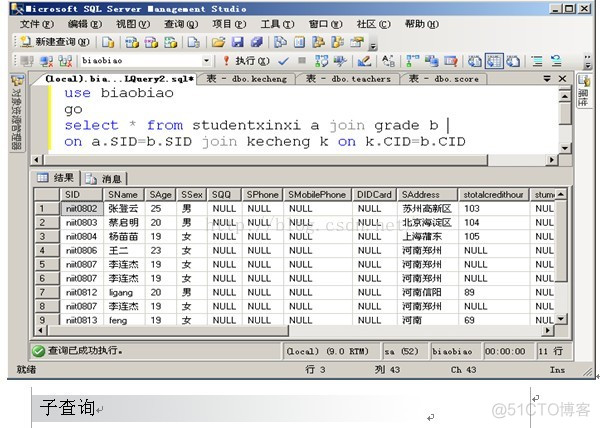This screenshot has height=428, width=600.
Task: Click the Summary page icon
Action: 299,42
